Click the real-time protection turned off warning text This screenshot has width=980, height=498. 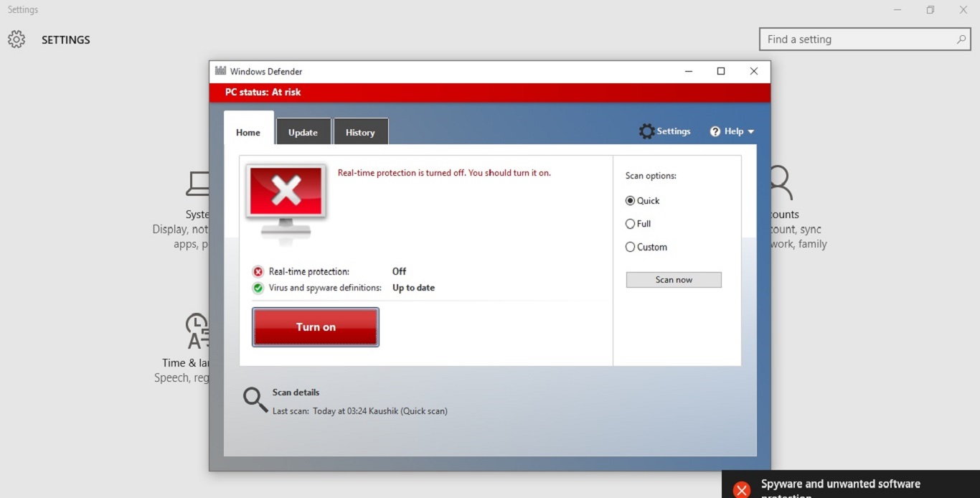(444, 173)
